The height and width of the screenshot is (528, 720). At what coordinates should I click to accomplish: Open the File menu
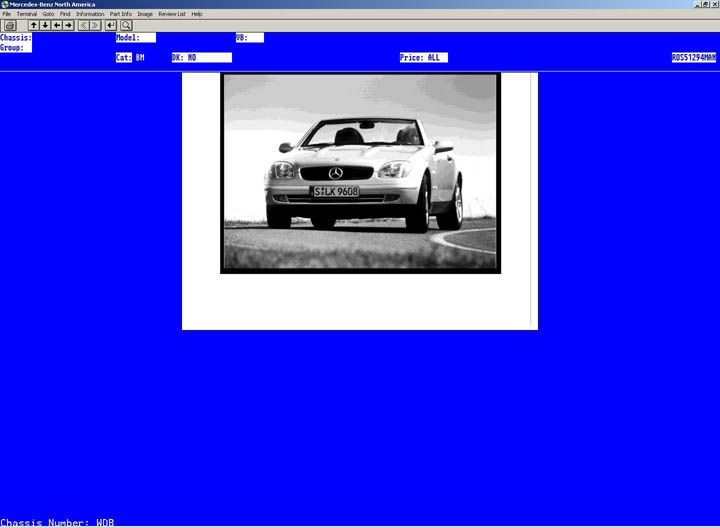point(6,14)
